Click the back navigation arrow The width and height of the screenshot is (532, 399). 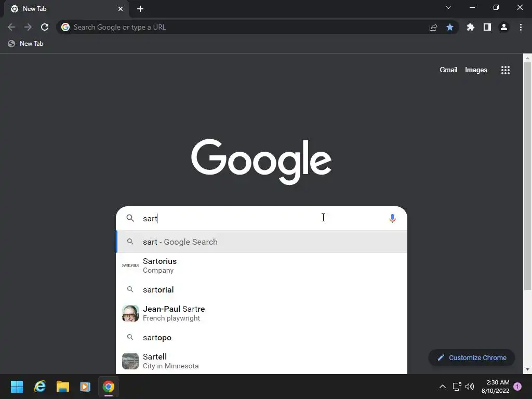coord(11,27)
